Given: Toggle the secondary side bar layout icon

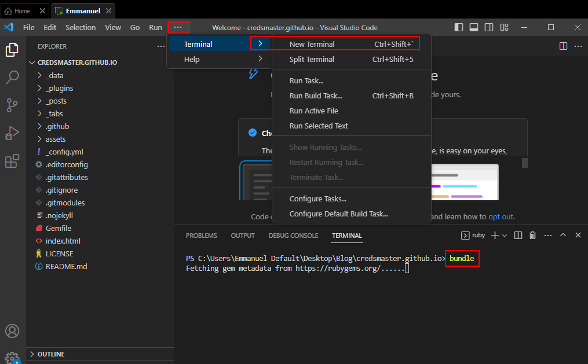Looking at the screenshot, I should click(x=489, y=27).
